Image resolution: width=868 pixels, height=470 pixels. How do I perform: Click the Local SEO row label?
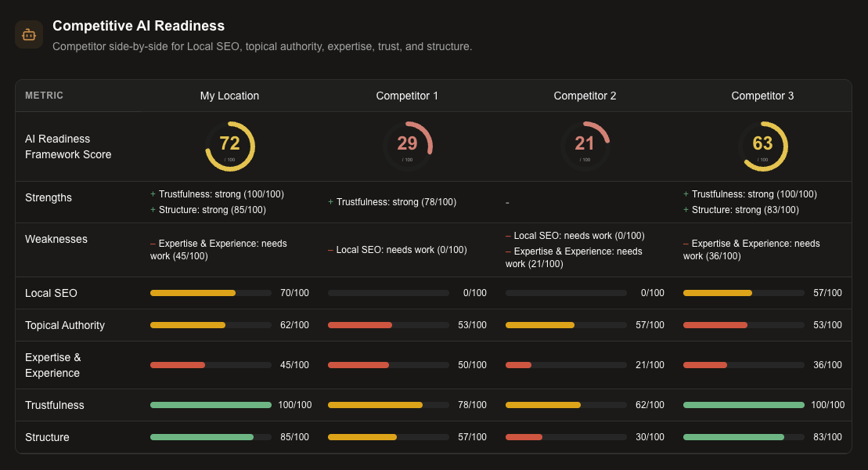(51, 293)
